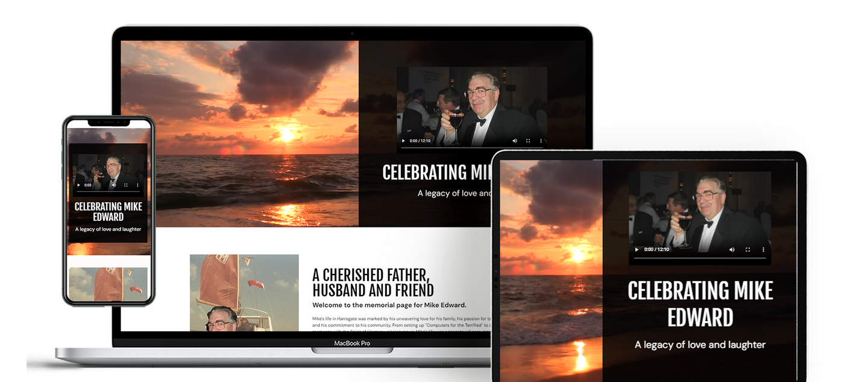Open more options on the laptop video
868x382 pixels.
(x=540, y=141)
